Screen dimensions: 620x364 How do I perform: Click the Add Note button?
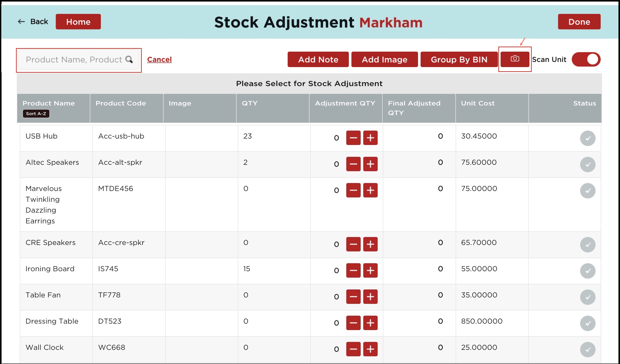click(318, 60)
